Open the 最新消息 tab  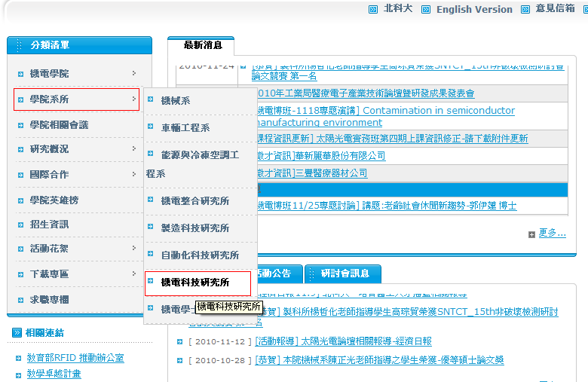click(x=203, y=45)
